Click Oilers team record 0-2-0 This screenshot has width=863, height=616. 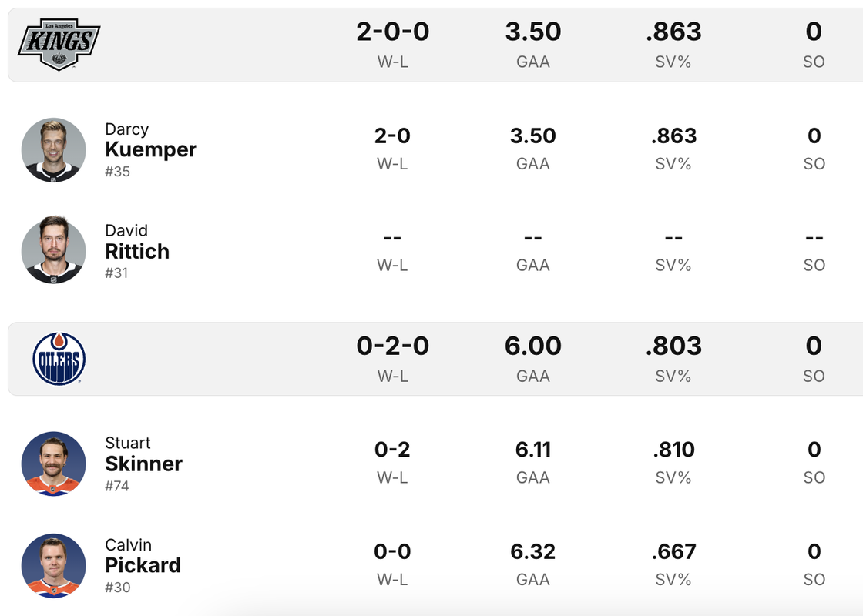tap(392, 346)
